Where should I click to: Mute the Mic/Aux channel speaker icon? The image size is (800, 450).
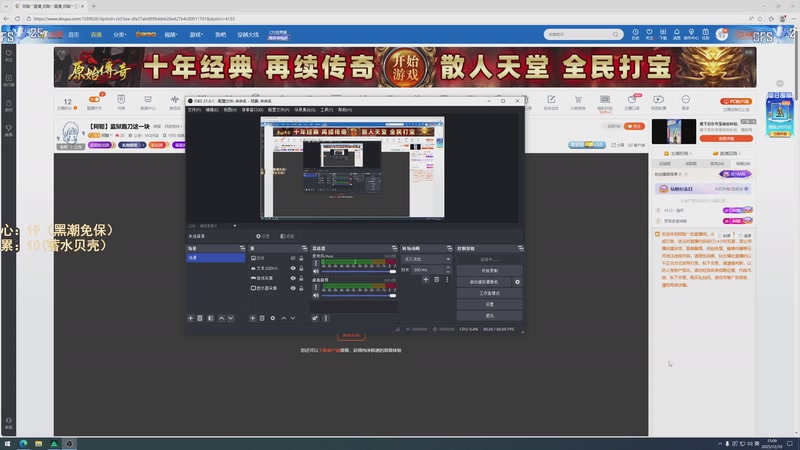click(x=316, y=271)
